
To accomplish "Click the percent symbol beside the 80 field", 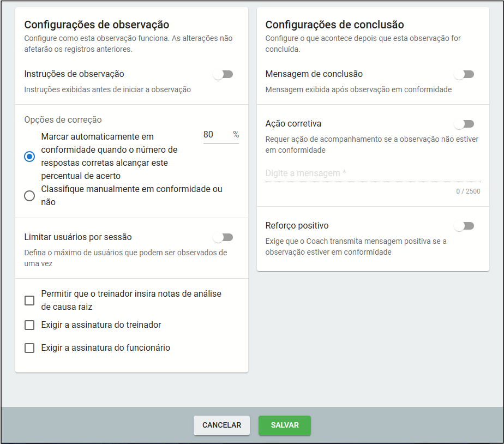I will 236,135.
